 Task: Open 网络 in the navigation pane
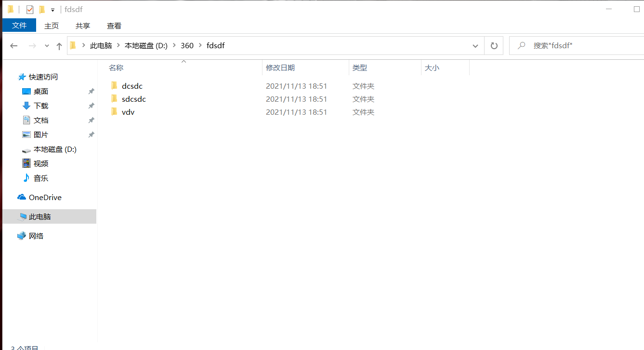pyautogui.click(x=36, y=236)
